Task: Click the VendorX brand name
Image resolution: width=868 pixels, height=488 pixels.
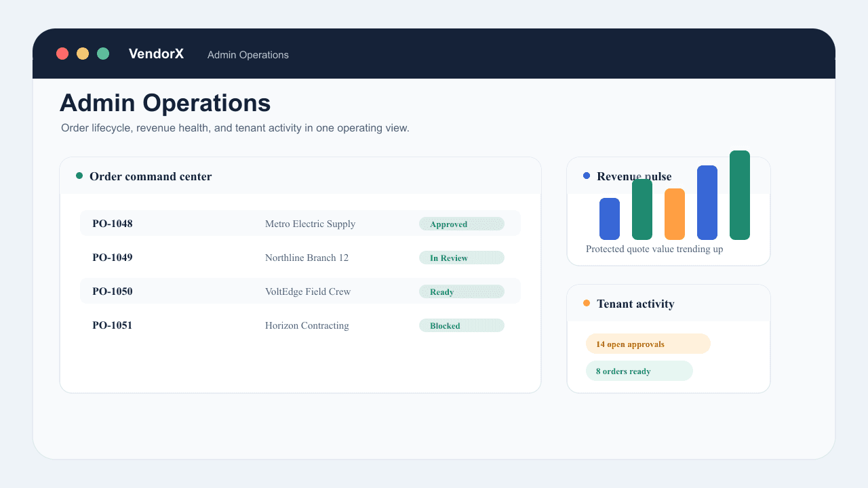Action: 156,54
